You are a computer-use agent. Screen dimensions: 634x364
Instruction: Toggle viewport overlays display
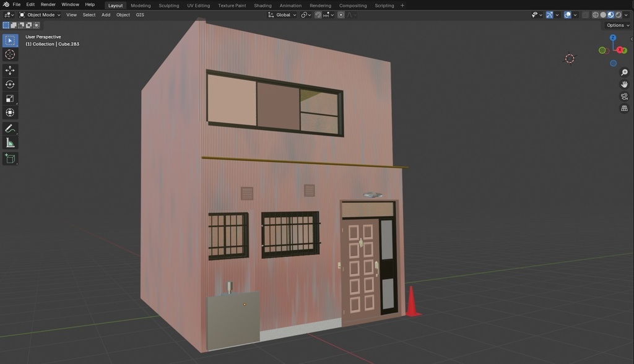568,15
